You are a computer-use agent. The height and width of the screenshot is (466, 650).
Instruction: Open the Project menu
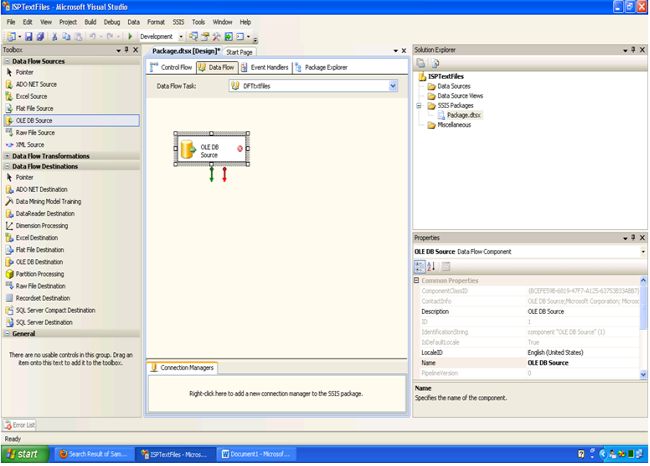point(68,22)
